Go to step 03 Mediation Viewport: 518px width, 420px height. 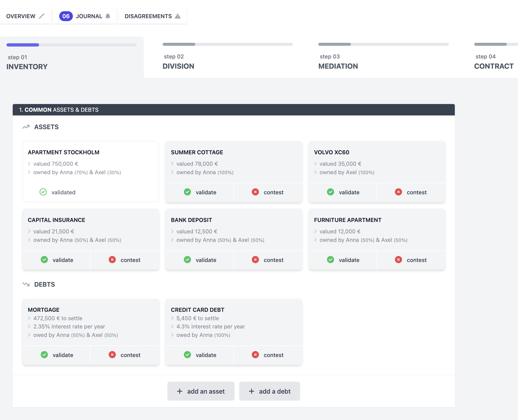point(383,57)
